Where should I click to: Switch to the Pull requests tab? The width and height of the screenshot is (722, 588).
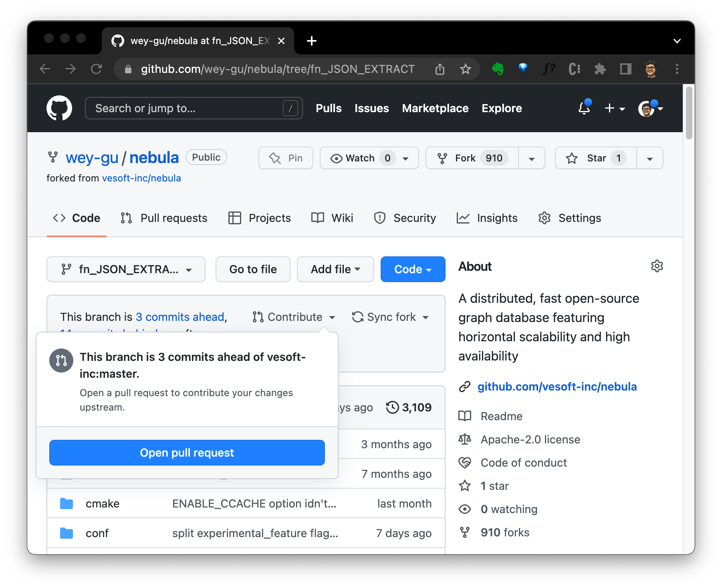tap(164, 218)
